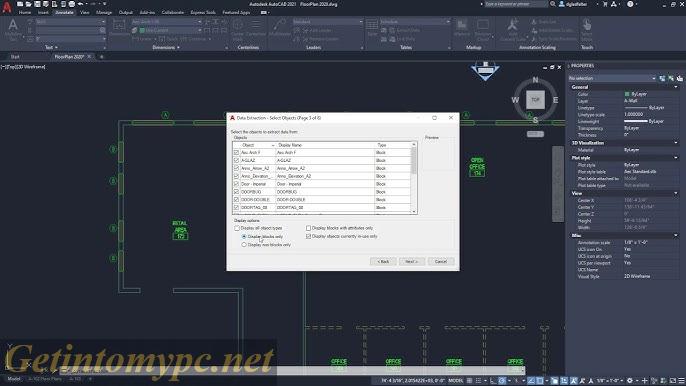The width and height of the screenshot is (686, 386).
Task: Add a new drawing tab with plus button
Action: (x=102, y=57)
